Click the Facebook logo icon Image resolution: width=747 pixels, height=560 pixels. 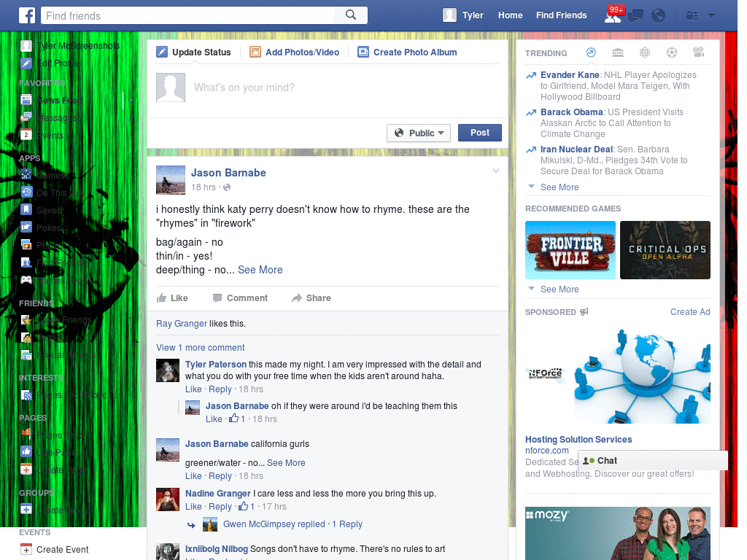tap(27, 15)
